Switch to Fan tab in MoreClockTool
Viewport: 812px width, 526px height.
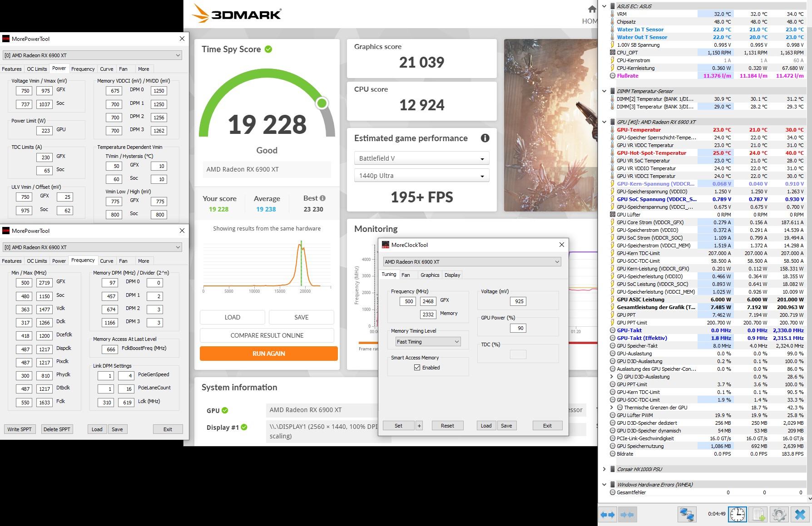pos(406,275)
